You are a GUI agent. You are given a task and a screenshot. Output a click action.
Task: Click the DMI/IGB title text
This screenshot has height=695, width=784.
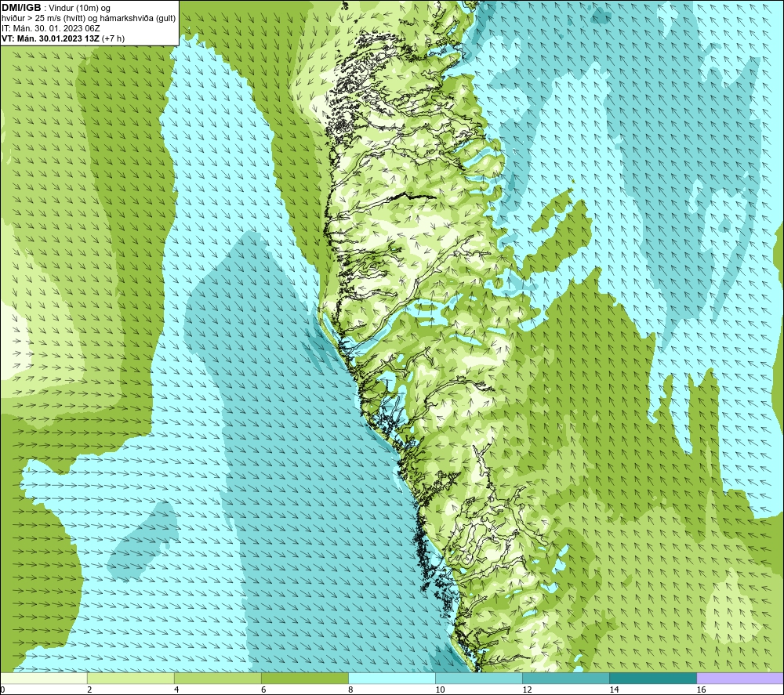pos(21,8)
